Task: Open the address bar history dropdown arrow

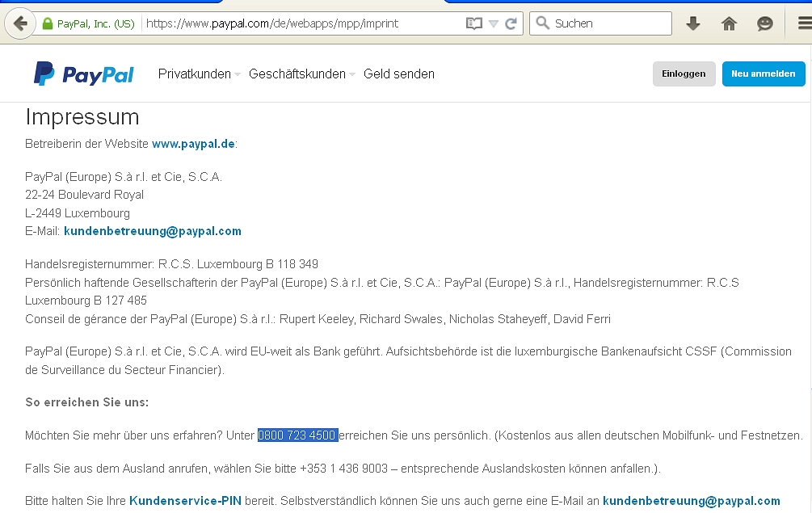Action: [x=494, y=23]
